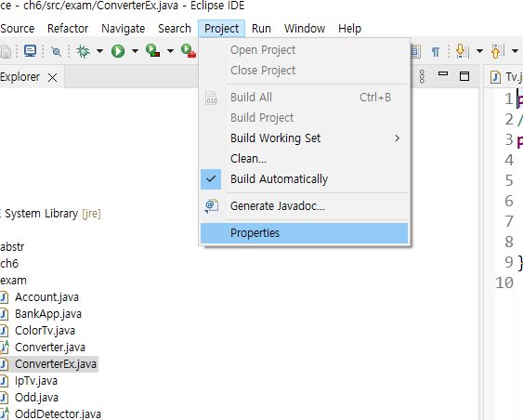
Task: Select Properties in Project menu
Action: click(x=304, y=233)
